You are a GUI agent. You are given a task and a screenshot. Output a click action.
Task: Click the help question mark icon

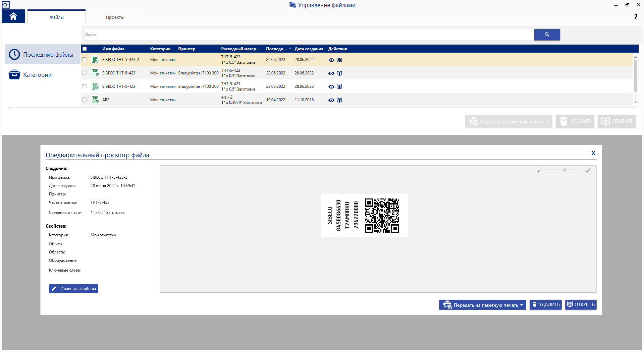click(636, 17)
